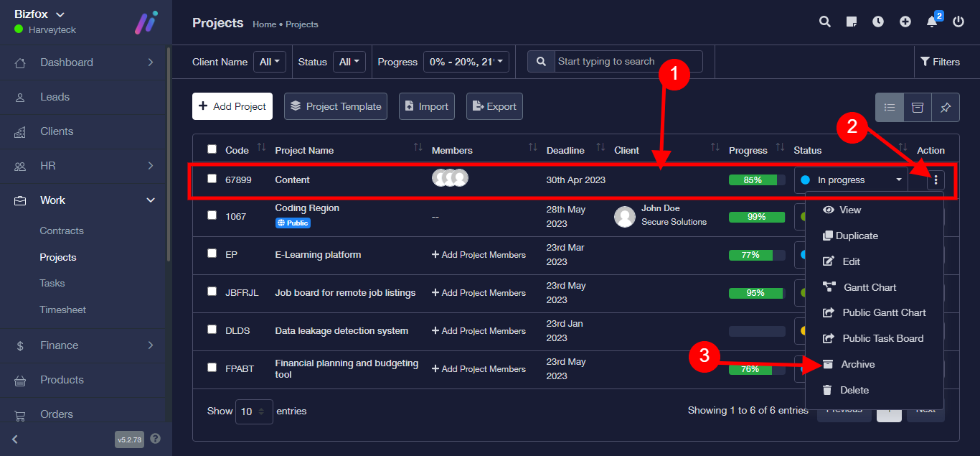Viewport: 980px width, 456px height.
Task: Switch to archived projects view icon
Action: tap(917, 107)
